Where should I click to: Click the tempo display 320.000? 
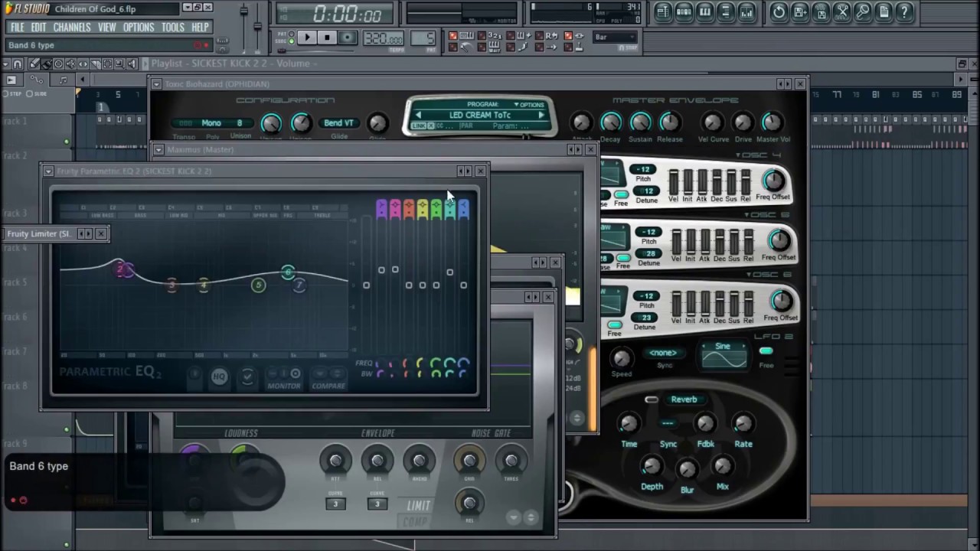point(384,38)
